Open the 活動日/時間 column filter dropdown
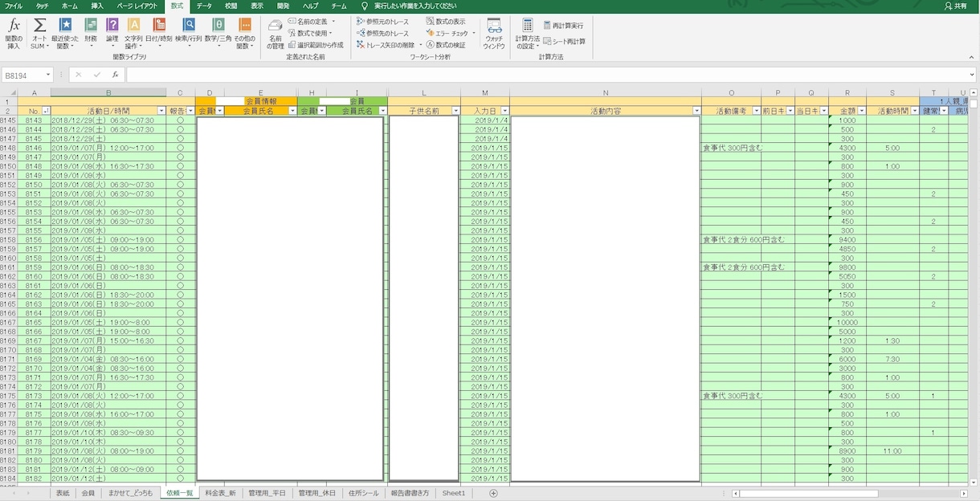The image size is (980, 501). tap(161, 111)
